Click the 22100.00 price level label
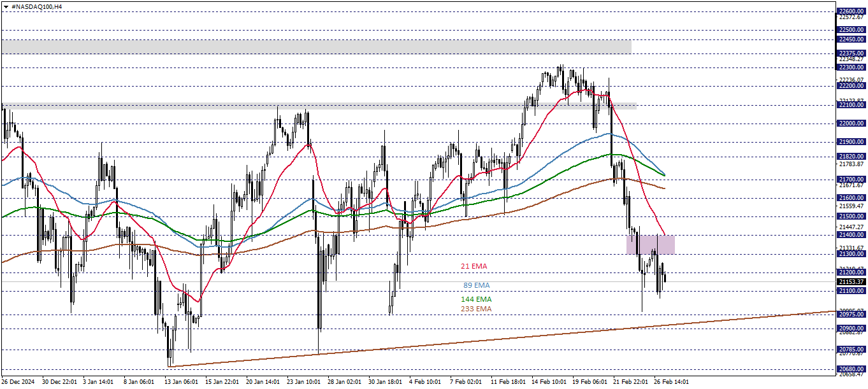Image resolution: width=868 pixels, height=389 pixels. [852, 104]
